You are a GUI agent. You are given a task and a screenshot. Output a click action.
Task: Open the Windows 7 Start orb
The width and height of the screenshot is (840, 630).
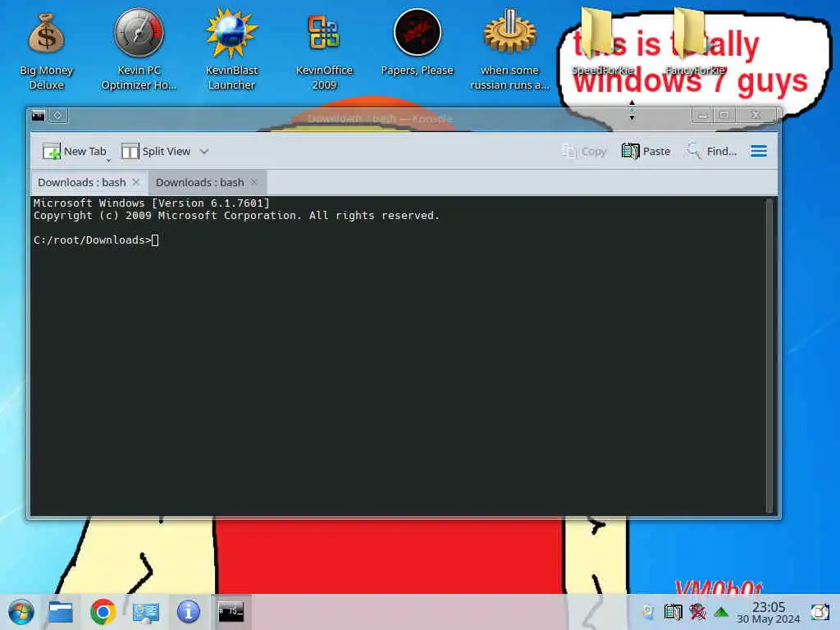[21, 612]
